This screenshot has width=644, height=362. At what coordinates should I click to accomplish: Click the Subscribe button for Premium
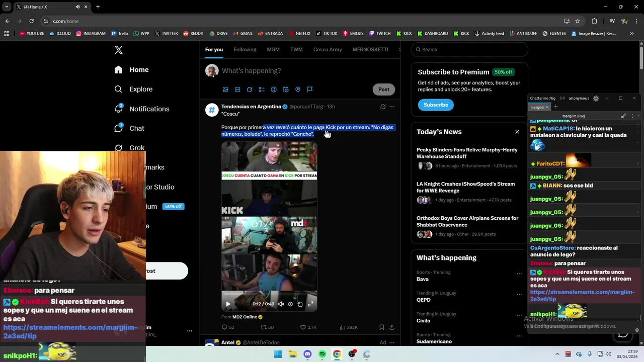(436, 105)
